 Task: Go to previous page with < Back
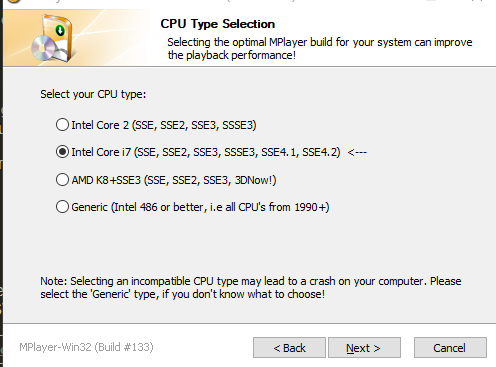click(x=289, y=348)
